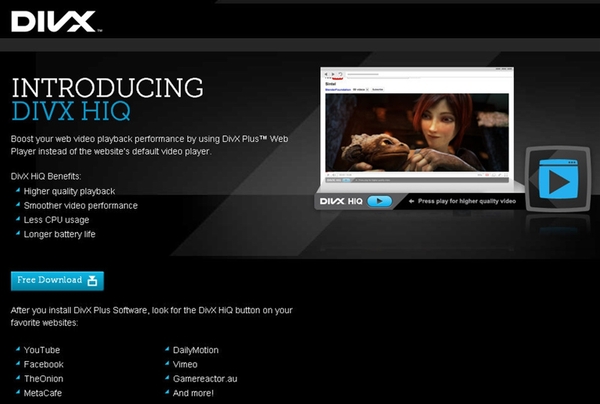600x404 pixels.
Task: Click 'YouTube' in the websites list
Action: click(42, 350)
